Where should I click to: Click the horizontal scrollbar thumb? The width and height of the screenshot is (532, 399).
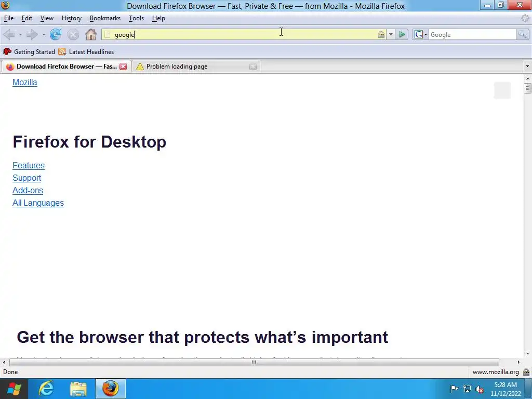pos(254,362)
